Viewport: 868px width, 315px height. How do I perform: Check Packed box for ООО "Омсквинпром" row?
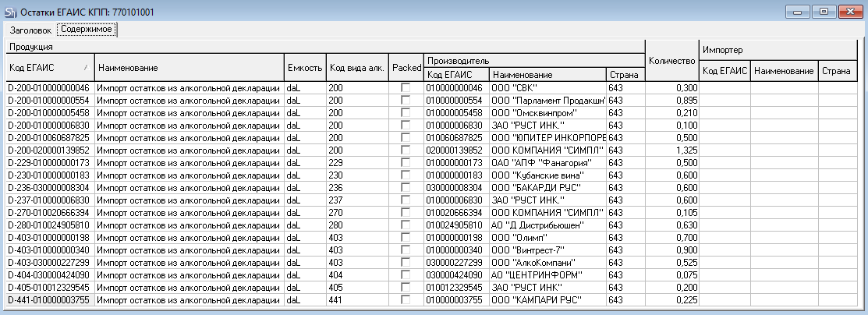(x=406, y=113)
